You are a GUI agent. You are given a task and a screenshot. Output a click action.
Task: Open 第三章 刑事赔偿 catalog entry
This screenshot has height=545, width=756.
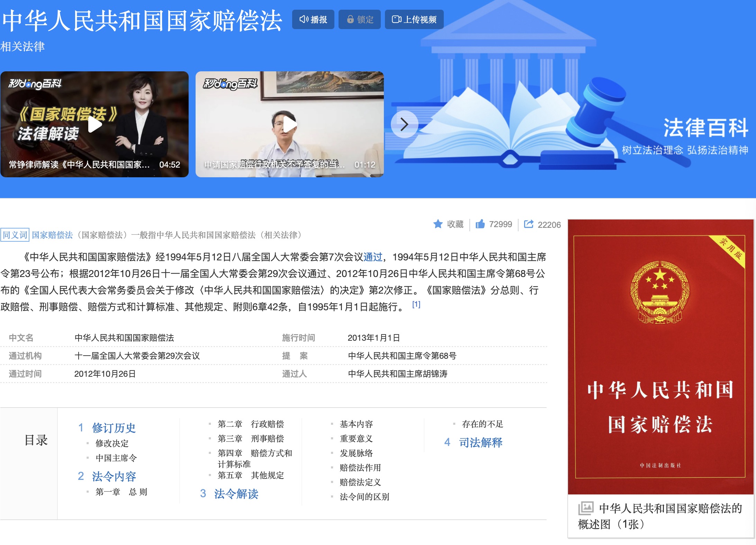coord(251,439)
